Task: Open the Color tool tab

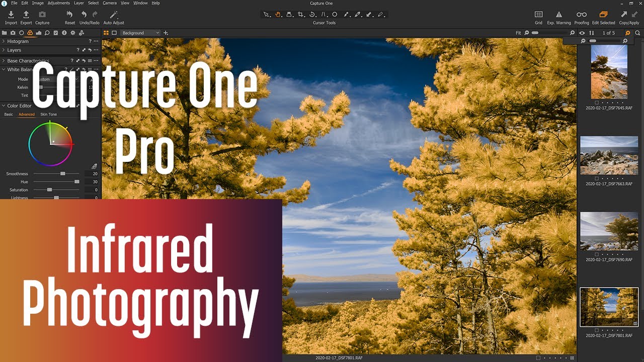Action: point(30,33)
